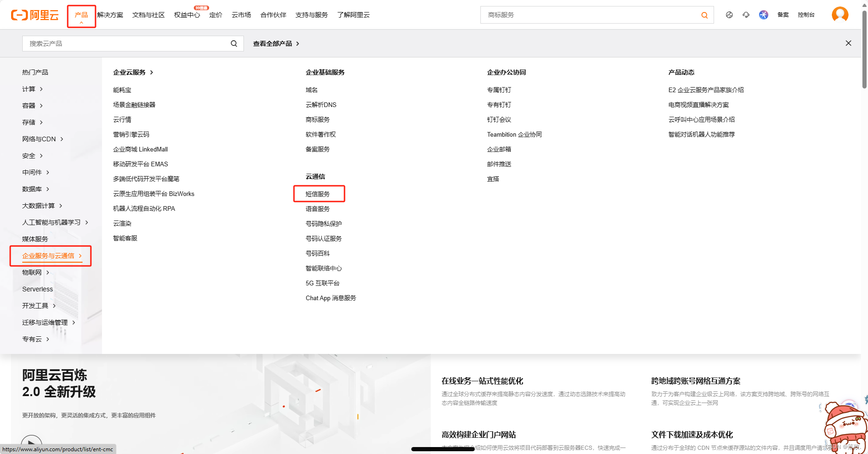Expand 物联网 category in sidebar

click(x=36, y=272)
